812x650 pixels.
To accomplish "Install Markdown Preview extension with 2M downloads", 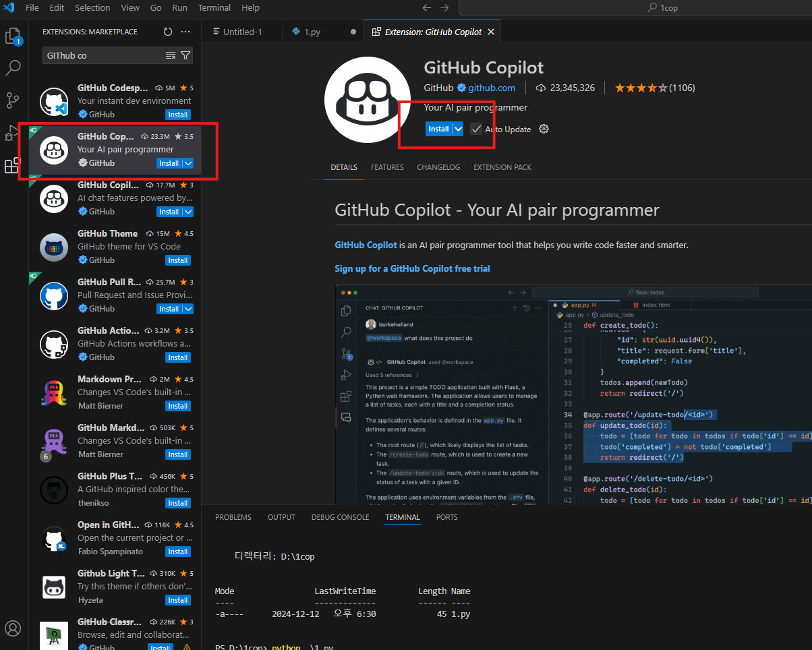I will pos(178,406).
